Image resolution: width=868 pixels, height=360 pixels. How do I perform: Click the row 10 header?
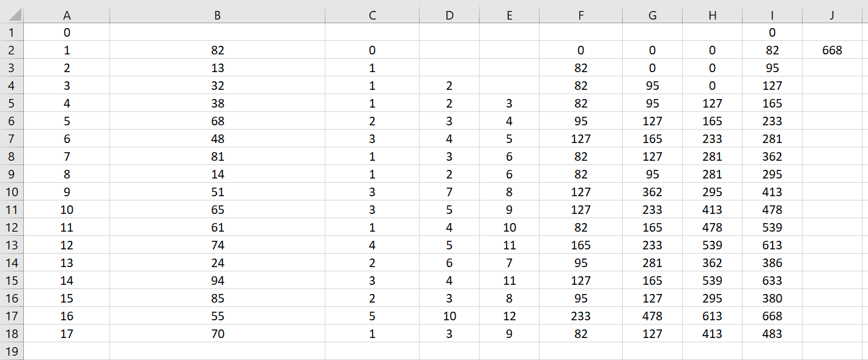coord(12,192)
